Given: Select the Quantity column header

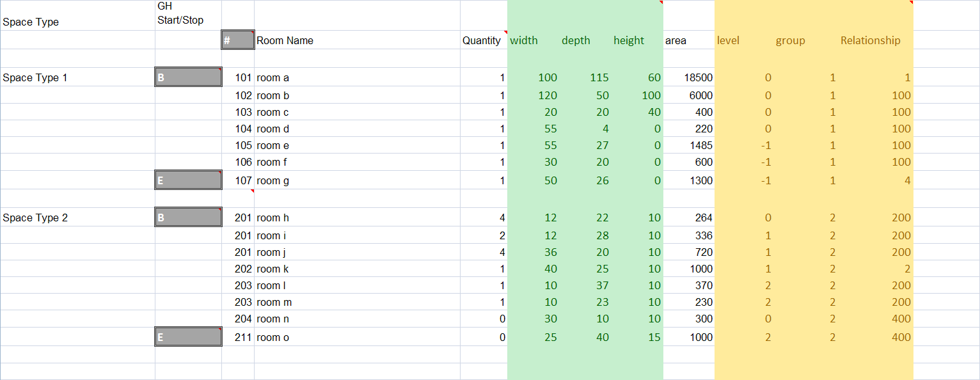Looking at the screenshot, I should pos(482,40).
